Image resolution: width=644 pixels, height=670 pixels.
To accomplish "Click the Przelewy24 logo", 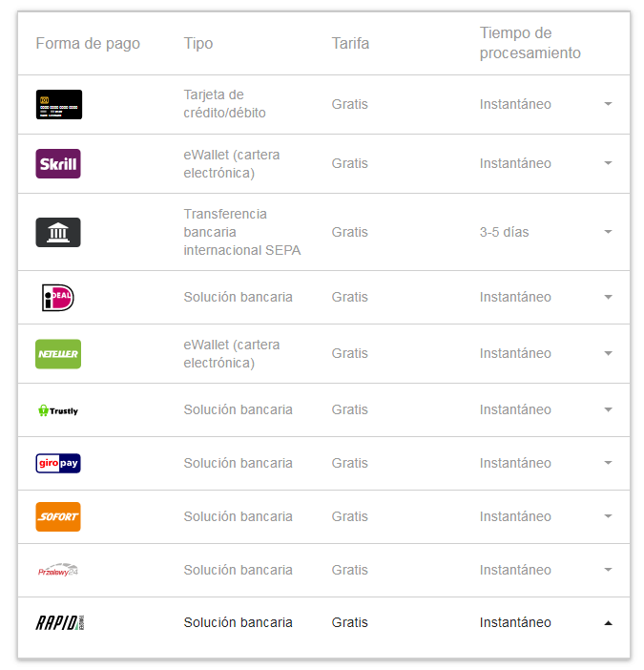I will click(x=58, y=570).
